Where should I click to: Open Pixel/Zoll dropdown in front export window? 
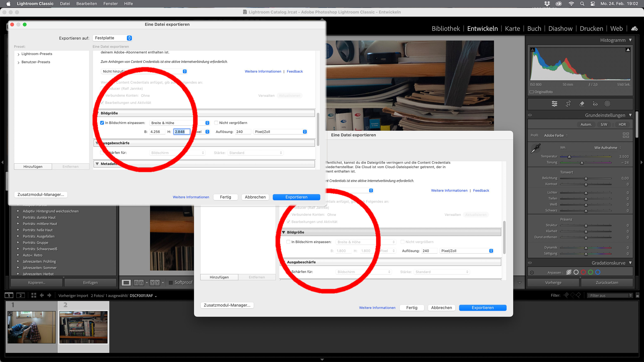280,132
